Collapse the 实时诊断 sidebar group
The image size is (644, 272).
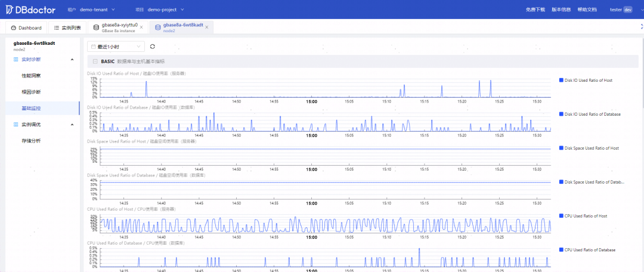coord(72,60)
